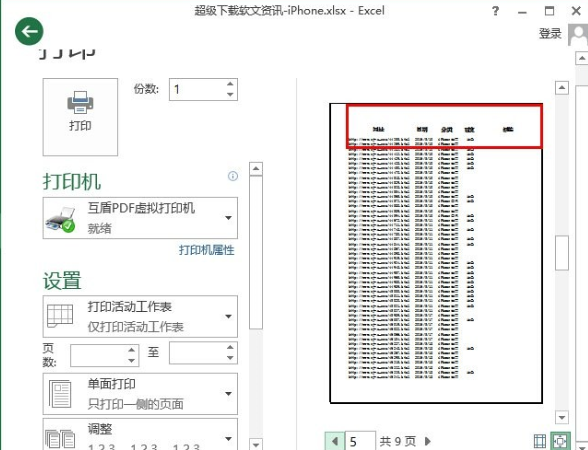588x450 pixels.
Task: Click the current page number field
Action: (x=360, y=441)
